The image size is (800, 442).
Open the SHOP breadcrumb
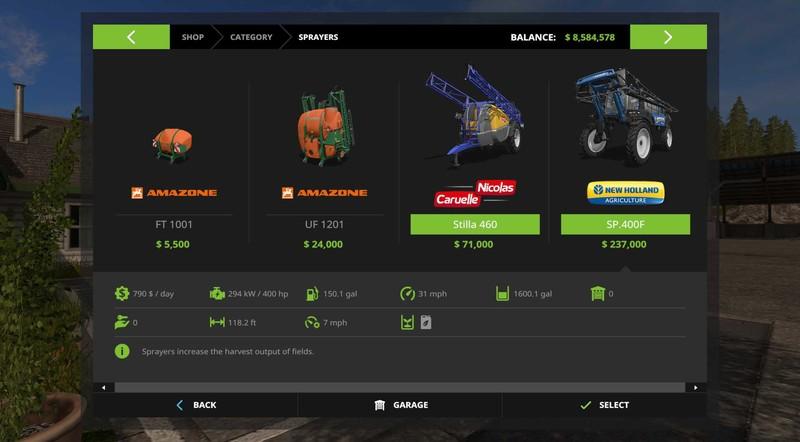pos(192,37)
